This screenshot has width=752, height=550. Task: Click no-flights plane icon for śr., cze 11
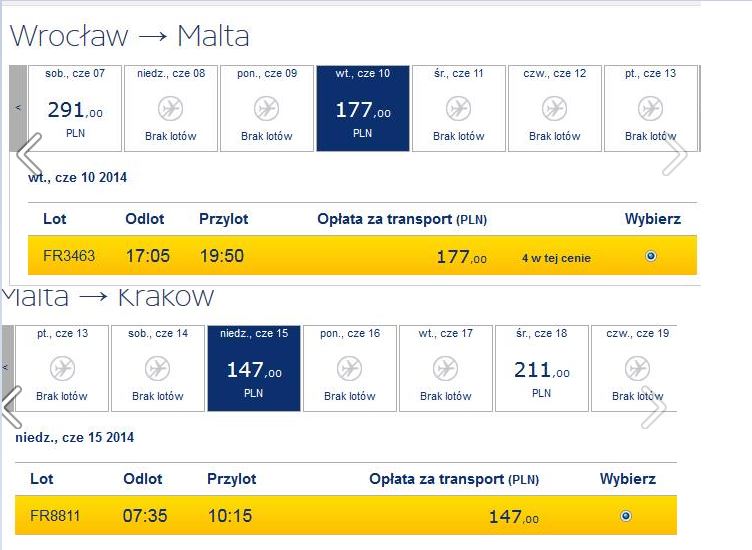(458, 108)
